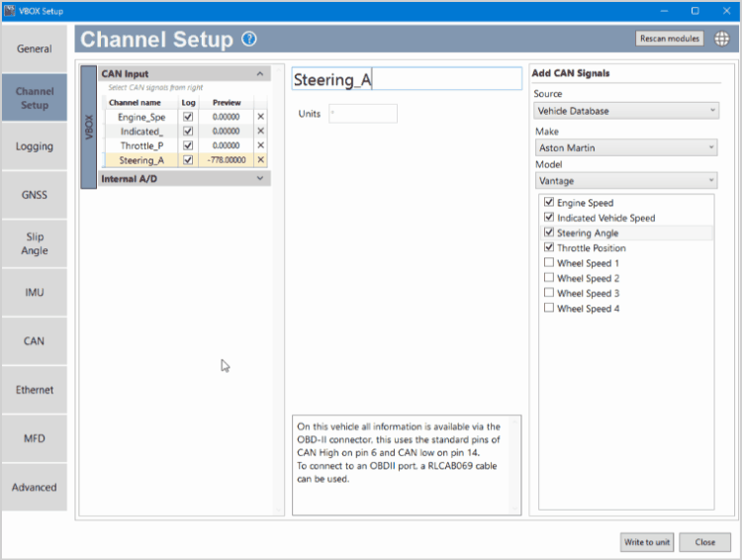
Task: Minimize the VBOX Setup window
Action: (665, 11)
